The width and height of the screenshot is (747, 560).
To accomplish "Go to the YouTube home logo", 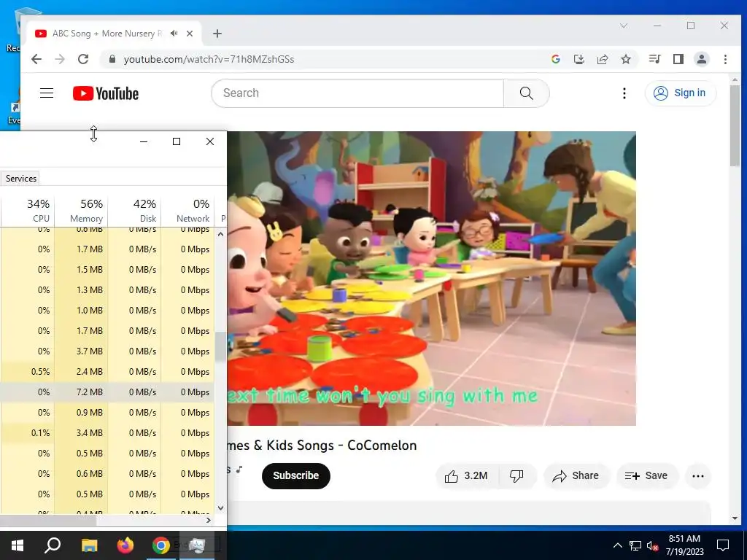I will pyautogui.click(x=106, y=93).
